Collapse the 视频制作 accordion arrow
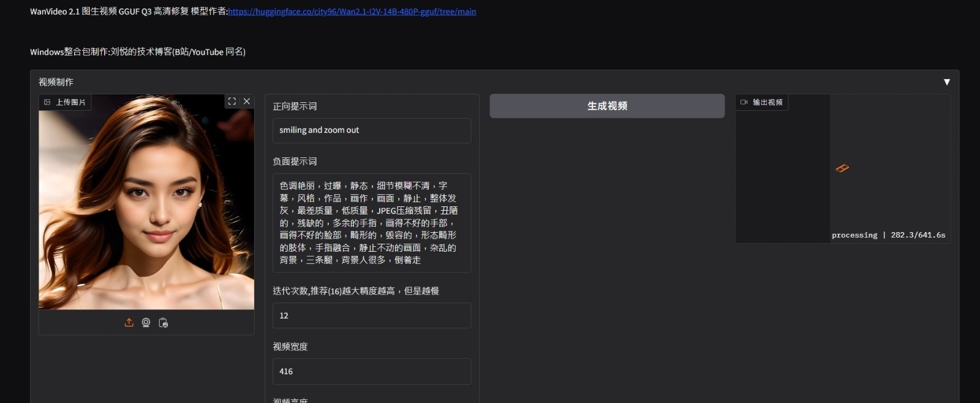 [x=947, y=82]
